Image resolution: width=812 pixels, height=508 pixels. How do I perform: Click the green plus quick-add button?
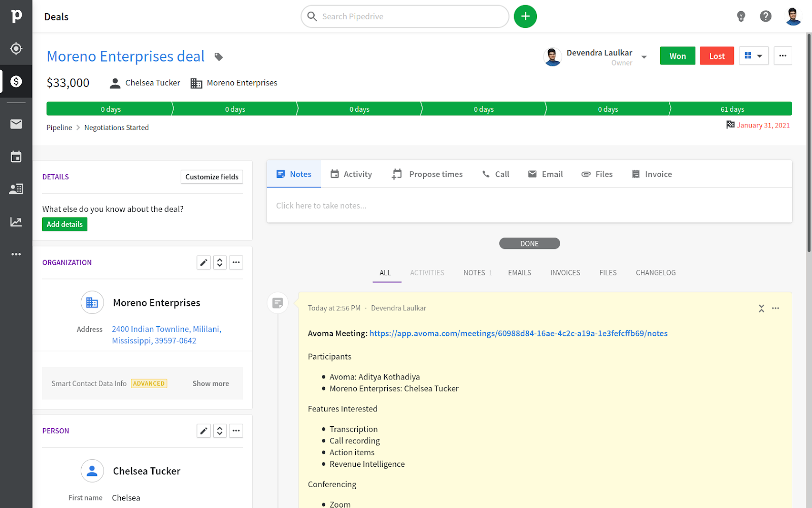tap(525, 16)
